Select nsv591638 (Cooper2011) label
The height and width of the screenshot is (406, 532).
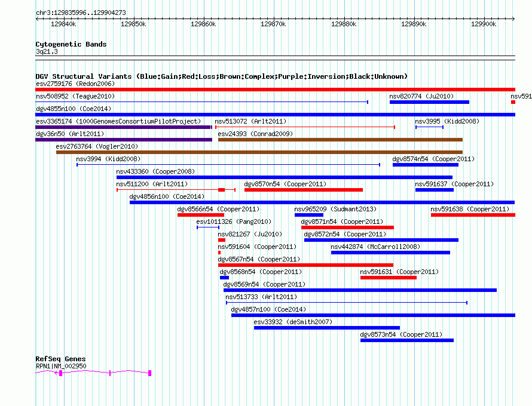(x=470, y=209)
